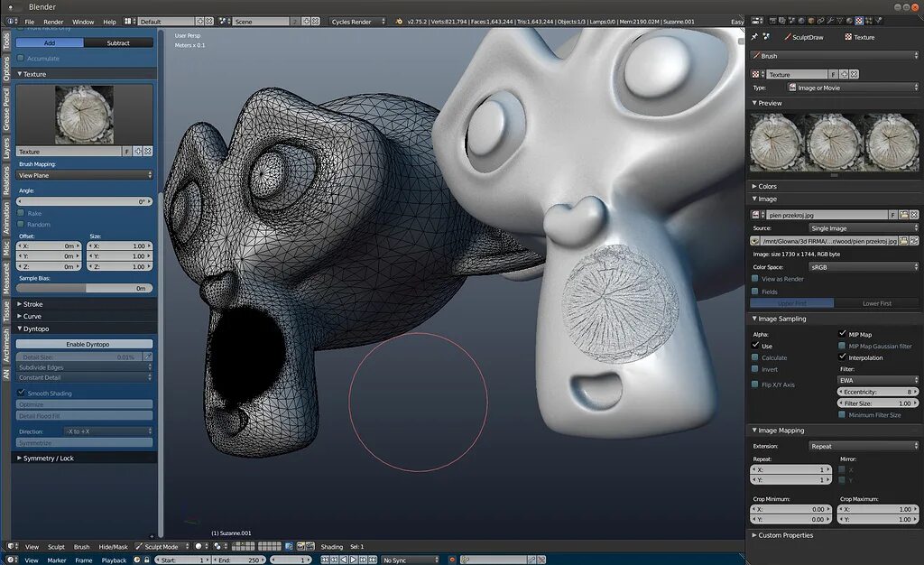Toggle the MIP Map checkbox
Viewport: 924px width, 565px height.
click(842, 333)
